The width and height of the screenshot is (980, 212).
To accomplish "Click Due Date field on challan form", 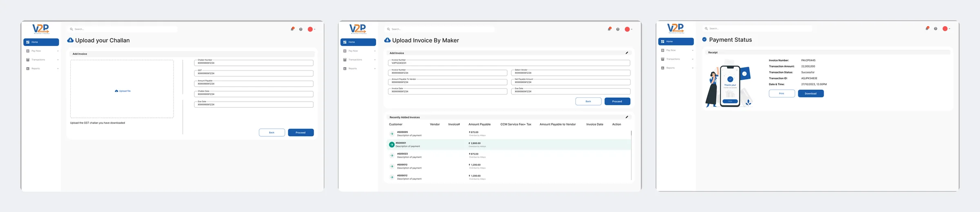I will 254,104.
